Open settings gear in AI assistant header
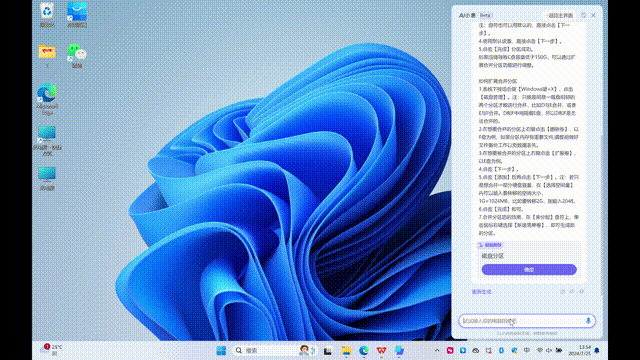Image resolution: width=640 pixels, height=360 pixels. (x=583, y=15)
